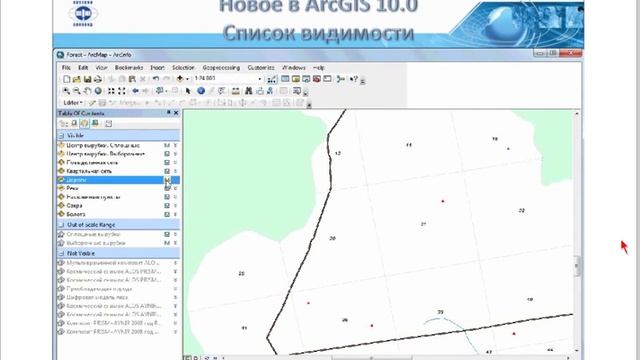Undo the last action
Screen dimensions: 640x360
tap(156, 79)
